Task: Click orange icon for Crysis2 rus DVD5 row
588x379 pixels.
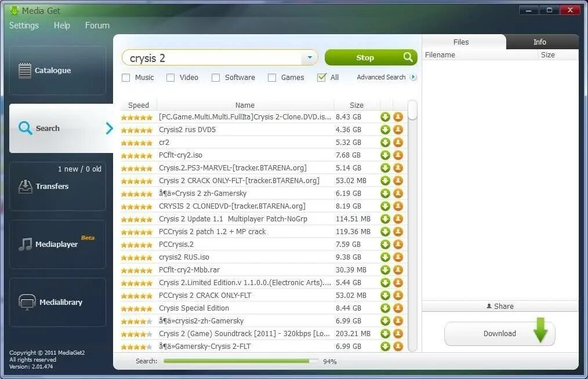Action: 398,130
